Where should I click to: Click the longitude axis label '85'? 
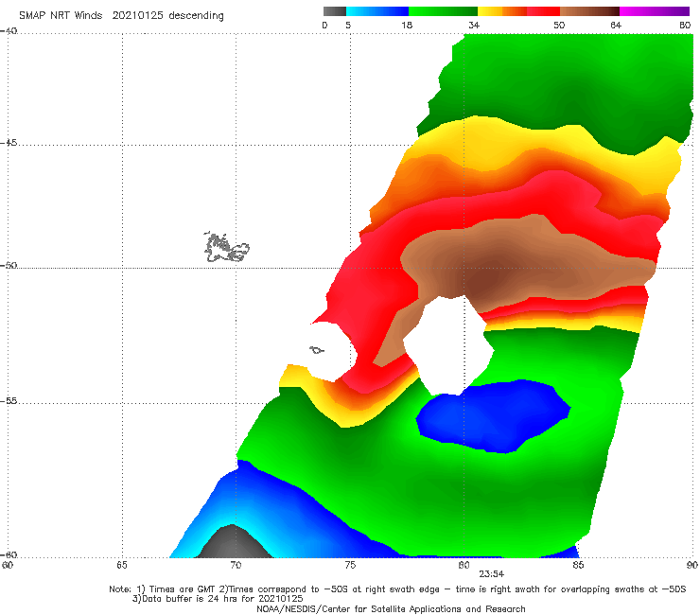tap(578, 565)
